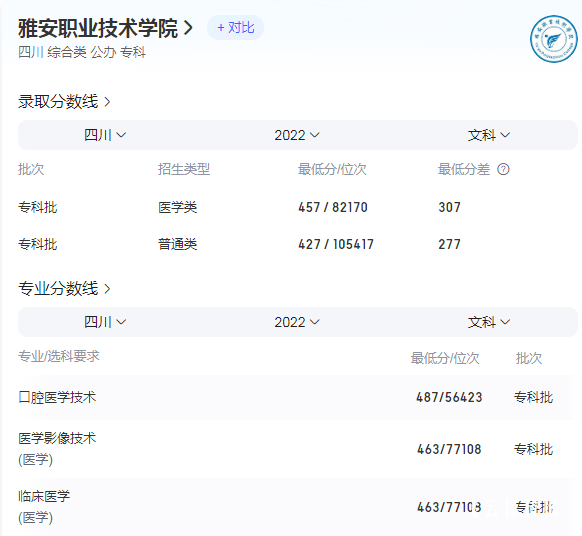The height and width of the screenshot is (536, 582).
Task: Click the 427 / 105417 score value
Action: 336,244
